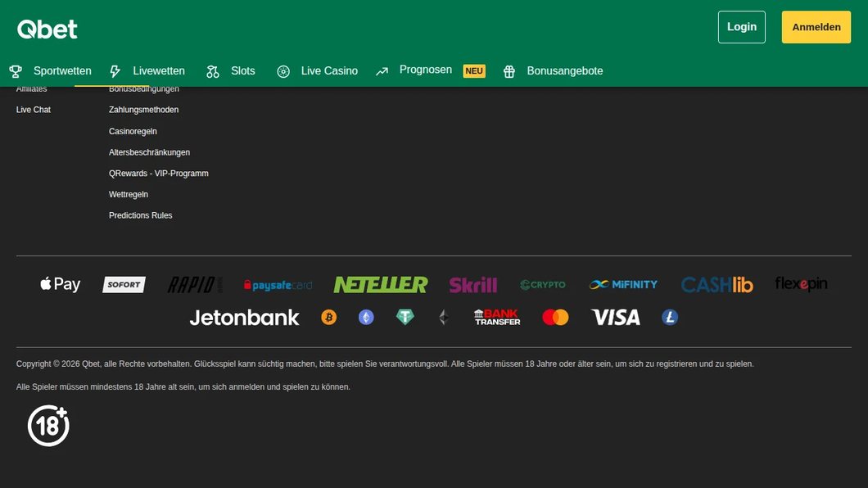Click the Slots cherries icon
The width and height of the screenshot is (868, 488).
click(x=213, y=71)
